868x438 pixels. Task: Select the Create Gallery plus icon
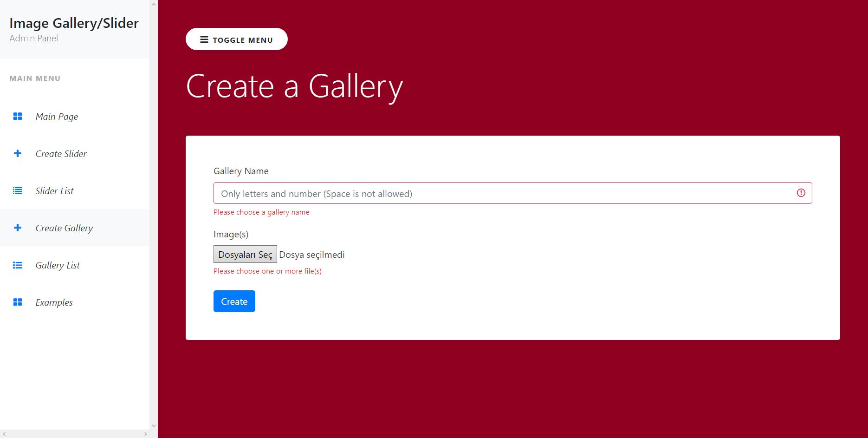point(18,228)
